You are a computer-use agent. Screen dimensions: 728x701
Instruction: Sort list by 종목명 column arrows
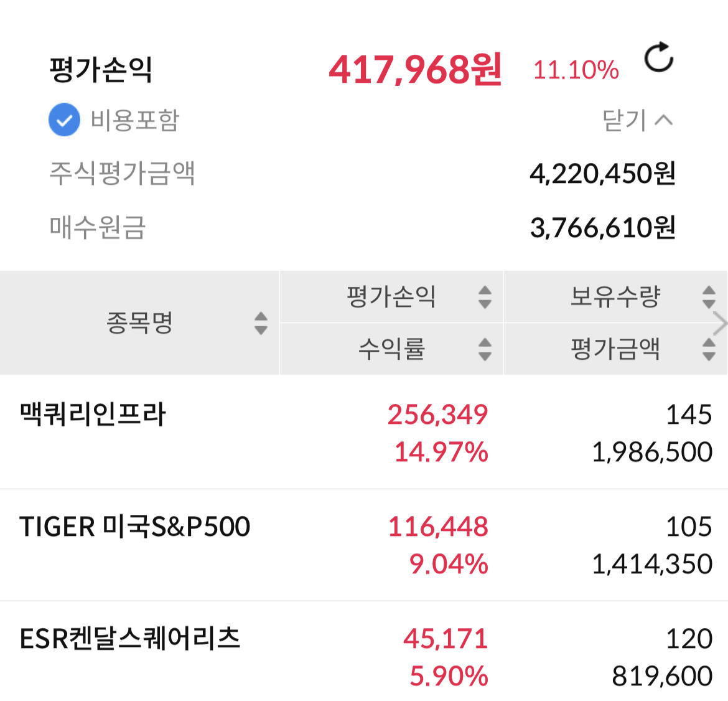[x=261, y=323]
